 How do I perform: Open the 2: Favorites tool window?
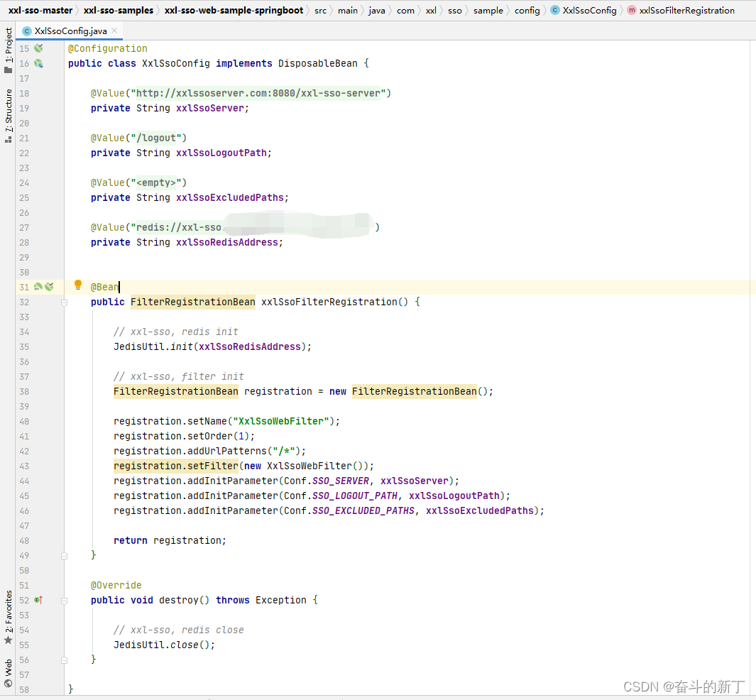coord(9,617)
